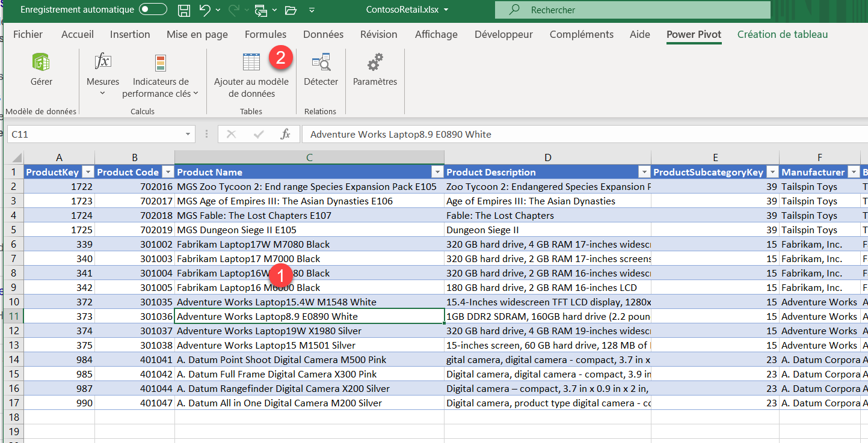Click the Save disk icon
The image size is (868, 443).
(184, 10)
